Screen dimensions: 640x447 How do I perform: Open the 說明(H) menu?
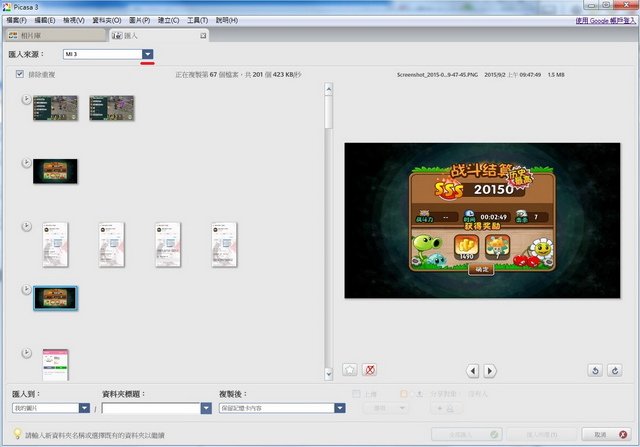coord(227,20)
